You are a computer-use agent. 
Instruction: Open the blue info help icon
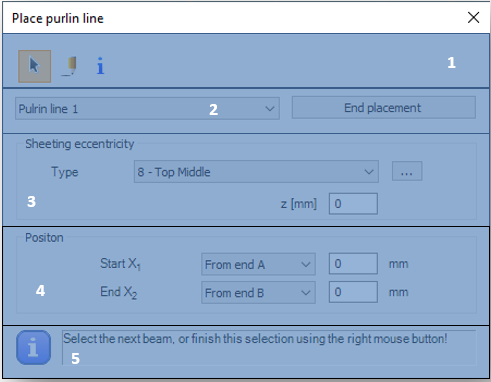[100, 66]
